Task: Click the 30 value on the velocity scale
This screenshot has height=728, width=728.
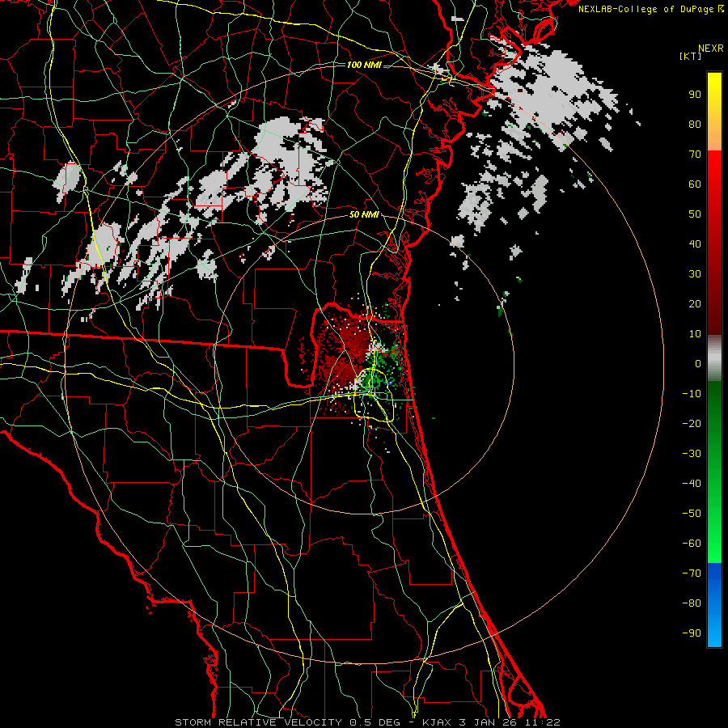Action: 695,274
